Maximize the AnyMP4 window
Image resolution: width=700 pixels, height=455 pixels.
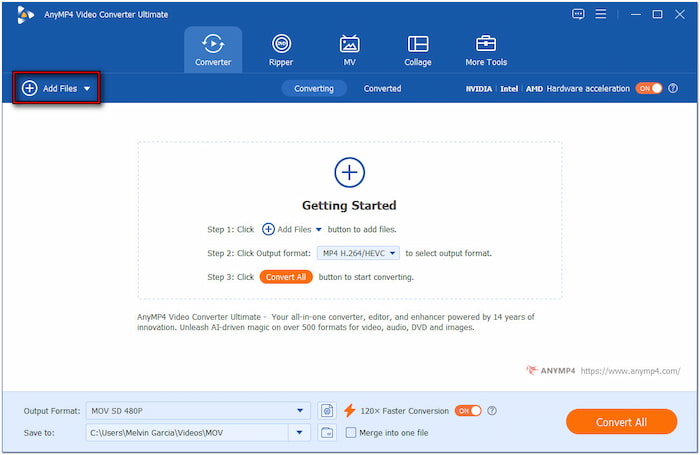click(657, 14)
